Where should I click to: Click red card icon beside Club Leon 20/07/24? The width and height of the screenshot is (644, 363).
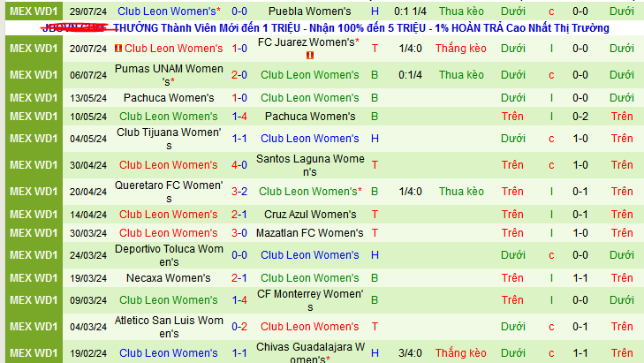(x=118, y=49)
